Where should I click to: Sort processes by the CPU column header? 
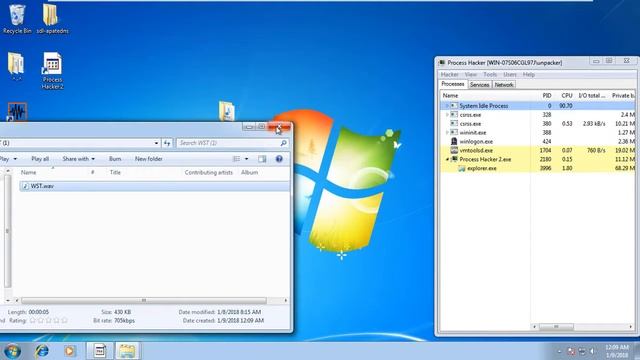click(x=566, y=96)
